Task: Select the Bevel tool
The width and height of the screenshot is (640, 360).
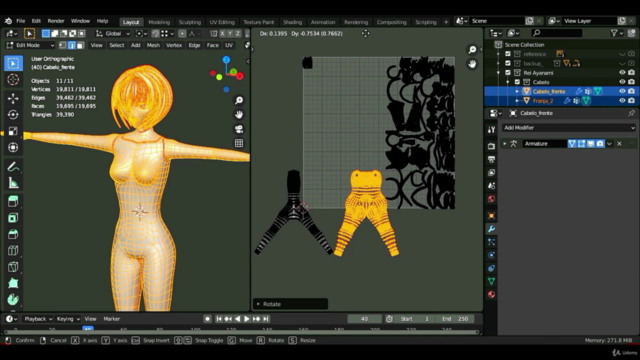Action: (13, 234)
